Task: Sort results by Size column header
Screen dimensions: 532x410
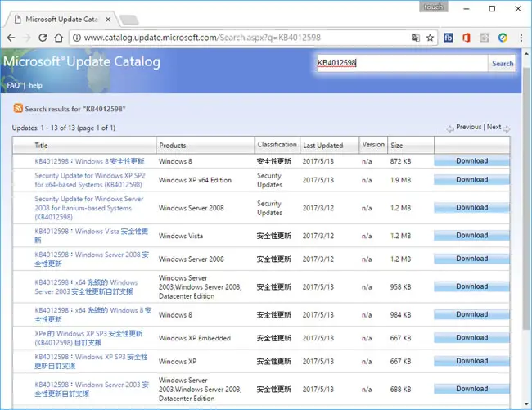Action: click(397, 146)
